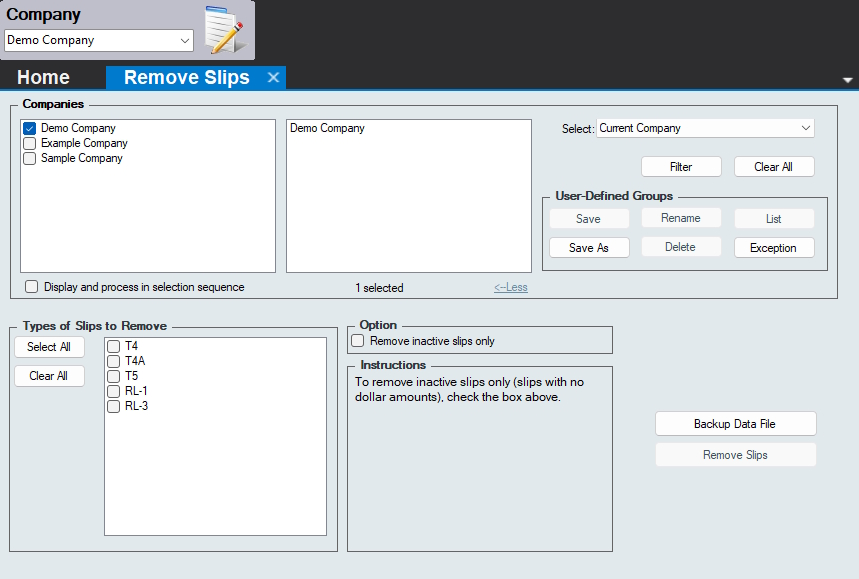Toggle Display and process in selection sequence

[32, 287]
